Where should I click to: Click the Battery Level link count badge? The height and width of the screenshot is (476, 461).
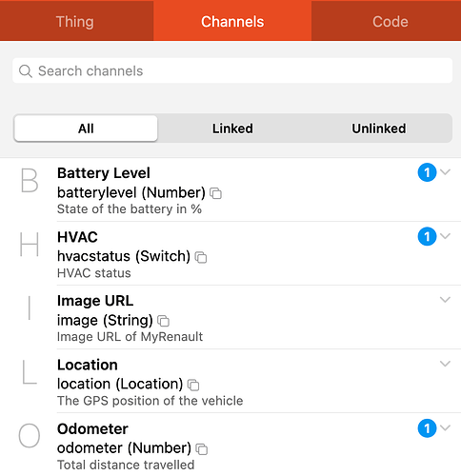coord(427,172)
